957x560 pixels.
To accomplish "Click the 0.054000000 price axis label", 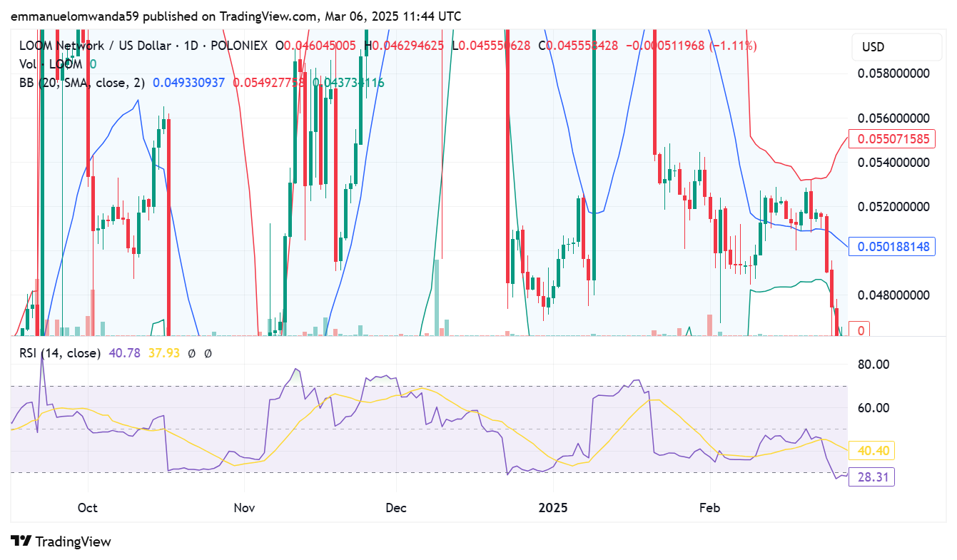I will [893, 163].
